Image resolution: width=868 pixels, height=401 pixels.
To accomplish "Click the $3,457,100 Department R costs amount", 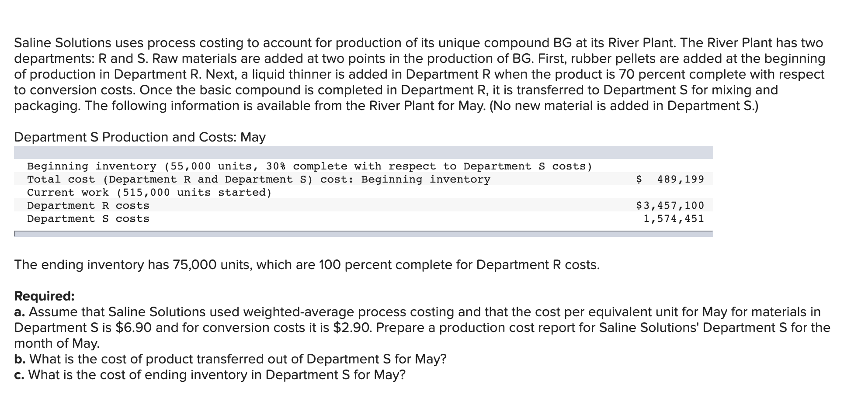I will pos(670,205).
